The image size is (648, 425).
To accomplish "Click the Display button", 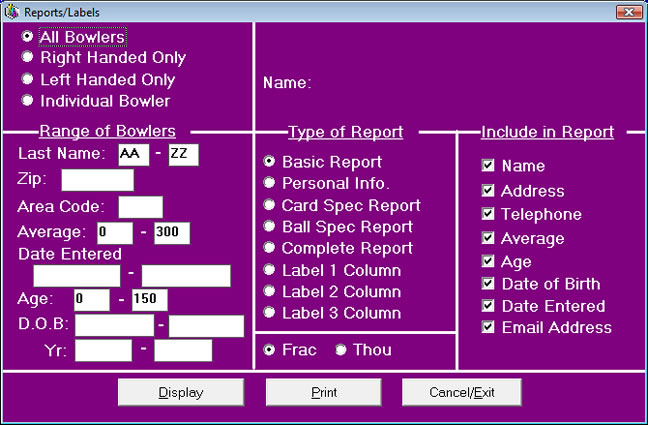I will click(x=181, y=393).
